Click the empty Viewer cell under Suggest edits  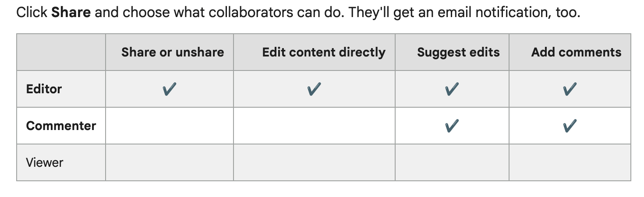452,163
